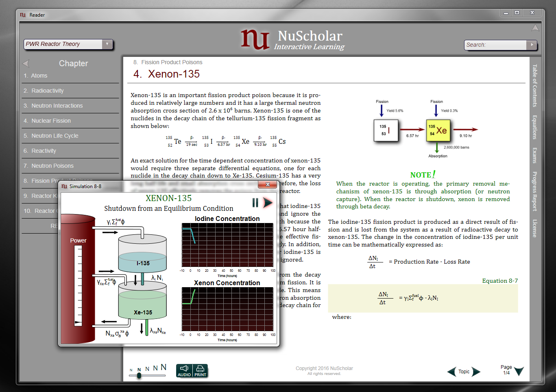Open the License side tab
The image size is (556, 392).
point(535,228)
